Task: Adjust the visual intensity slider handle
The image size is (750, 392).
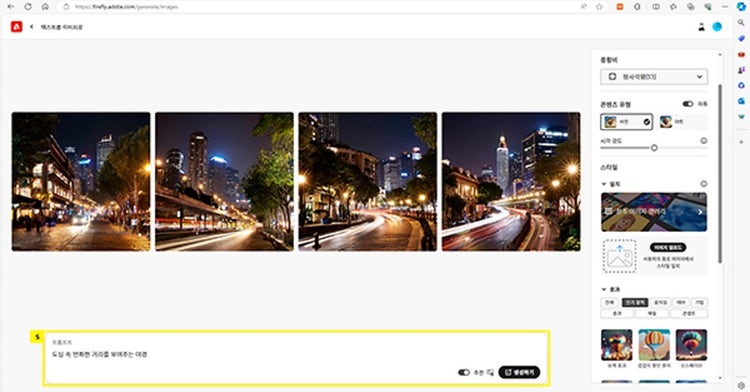Action: pyautogui.click(x=654, y=148)
